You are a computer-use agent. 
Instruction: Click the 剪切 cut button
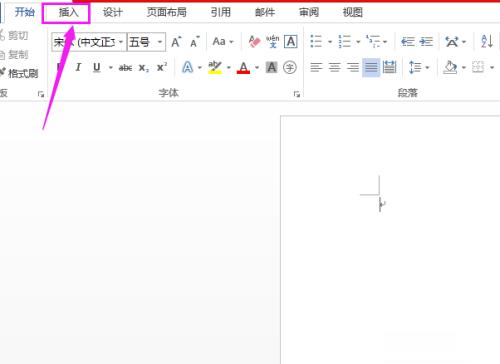pyautogui.click(x=14, y=35)
